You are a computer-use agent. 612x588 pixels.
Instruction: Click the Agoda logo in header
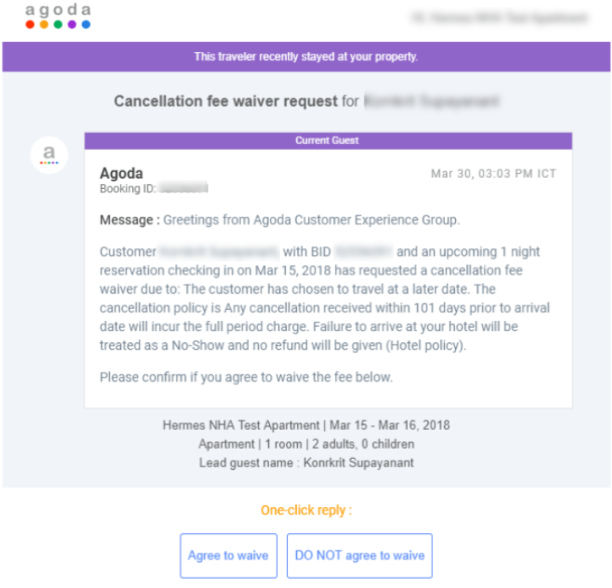[58, 16]
